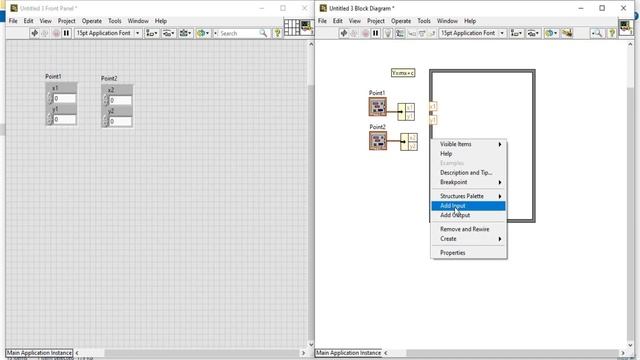Click the VI icon in Block Diagram corner
The width and height of the screenshot is (640, 360).
pos(626,28)
